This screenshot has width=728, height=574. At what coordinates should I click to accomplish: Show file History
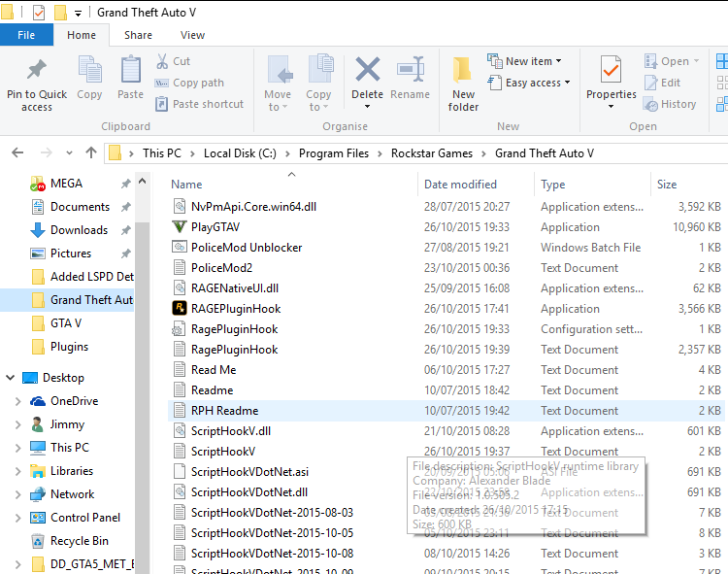pos(670,104)
